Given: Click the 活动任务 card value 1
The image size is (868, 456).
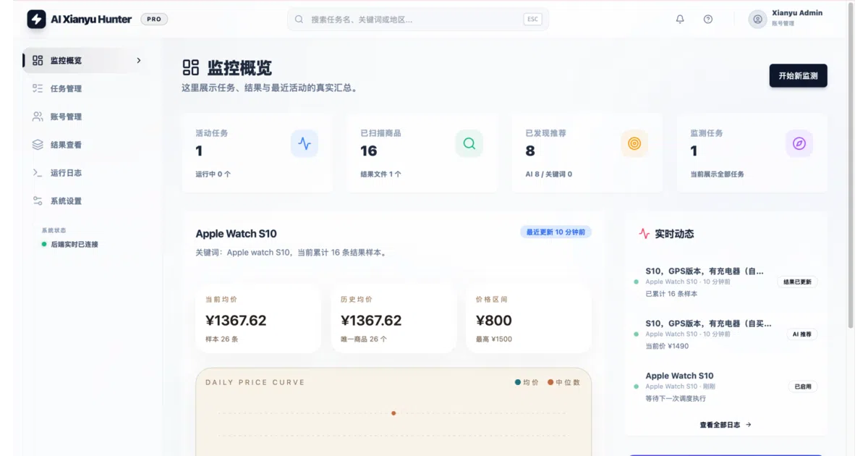Looking at the screenshot, I should (199, 151).
